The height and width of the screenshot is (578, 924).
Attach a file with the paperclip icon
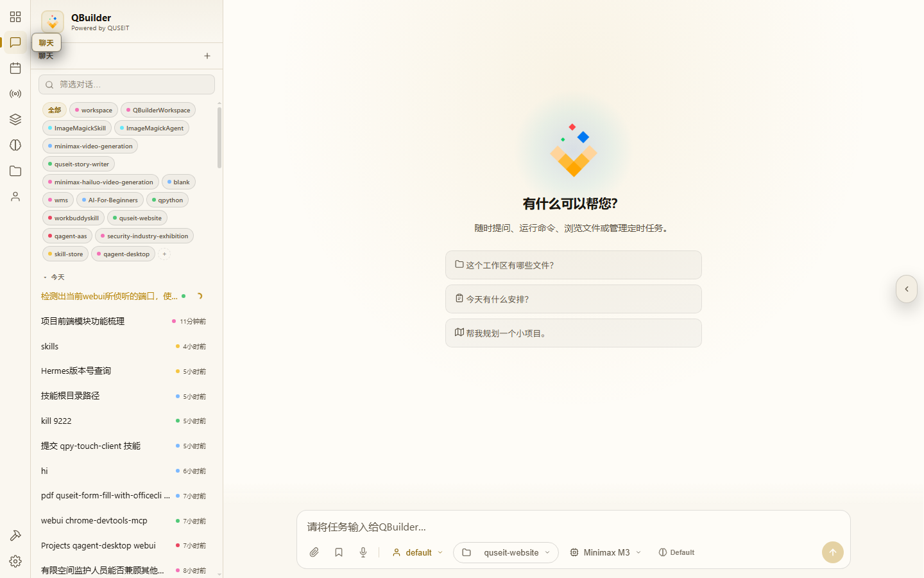[314, 552]
